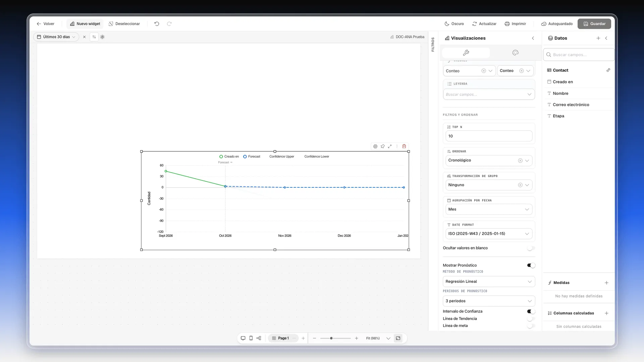This screenshot has height=362, width=644.
Task: Enable Línea de Tendencia switch
Action: [531, 319]
